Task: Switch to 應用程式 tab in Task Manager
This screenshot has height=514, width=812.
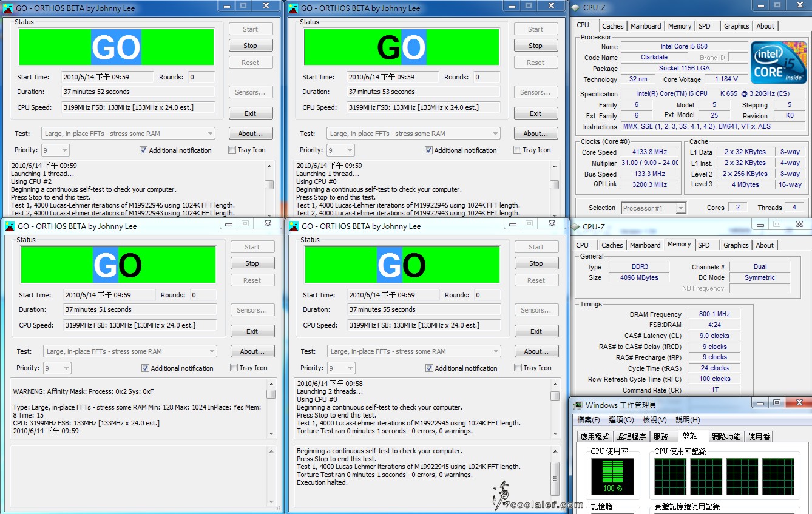Action: (x=595, y=436)
